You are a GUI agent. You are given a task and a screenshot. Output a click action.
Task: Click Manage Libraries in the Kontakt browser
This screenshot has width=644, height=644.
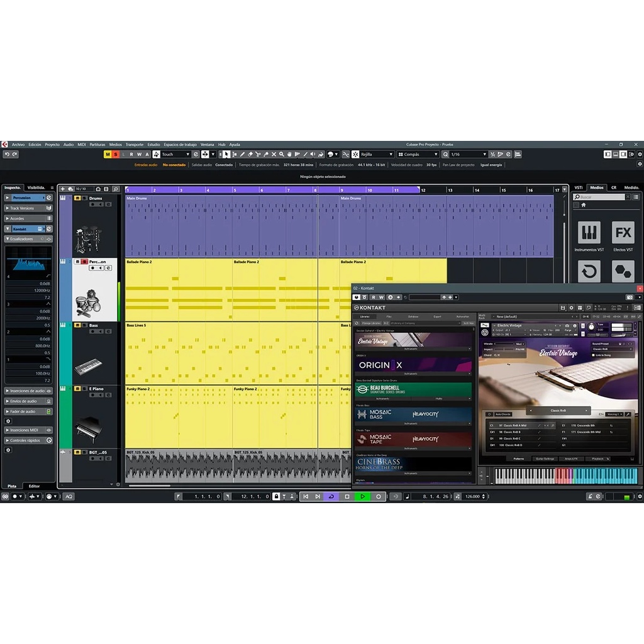pyautogui.click(x=371, y=323)
